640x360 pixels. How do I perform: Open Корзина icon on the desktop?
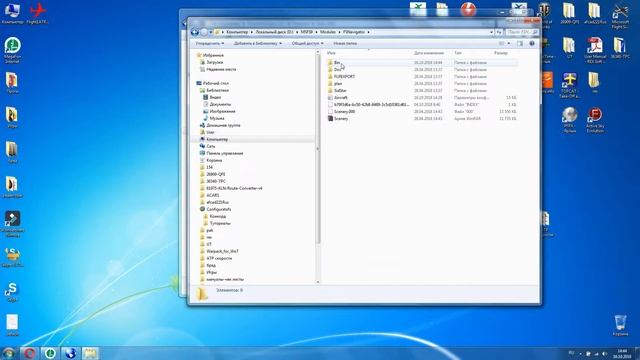(x=620, y=325)
